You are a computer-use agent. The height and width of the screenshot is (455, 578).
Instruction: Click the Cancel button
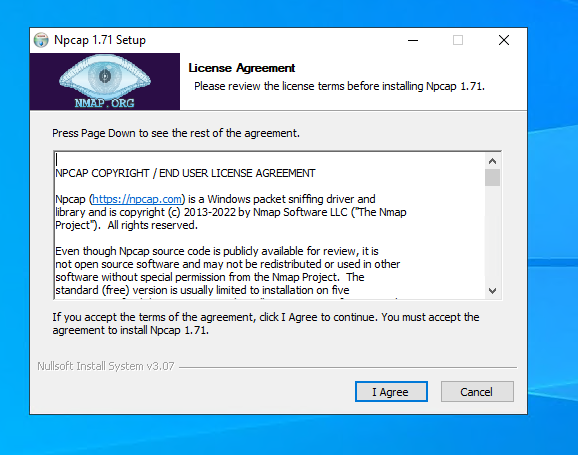pos(477,392)
